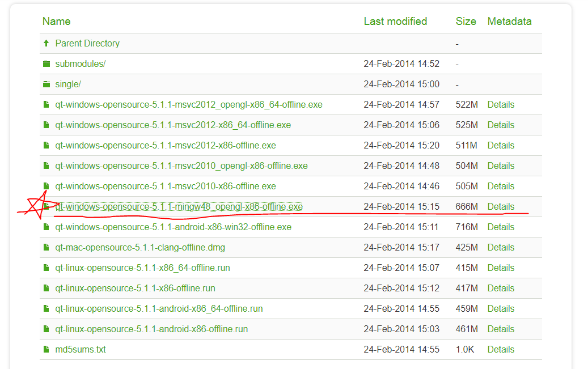The image size is (588, 369).
Task: Download qt-linux android-x86_64-offline.run
Action: (x=159, y=308)
